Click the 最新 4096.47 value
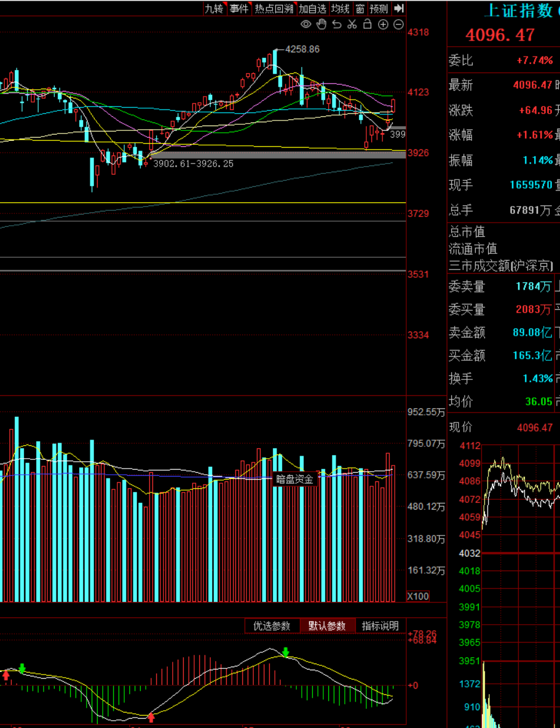 (532, 85)
